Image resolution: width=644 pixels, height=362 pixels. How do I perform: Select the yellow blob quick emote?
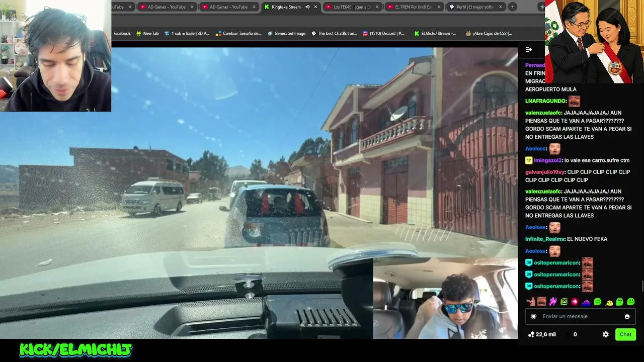[609, 303]
